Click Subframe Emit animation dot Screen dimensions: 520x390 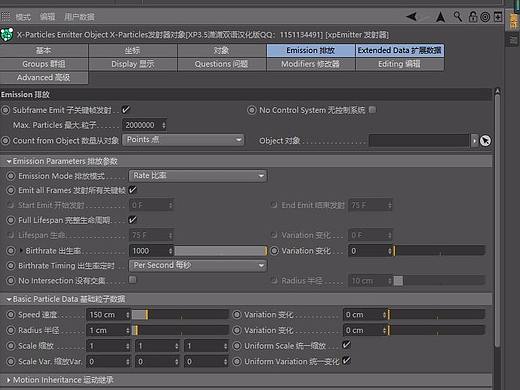[x=6, y=110]
